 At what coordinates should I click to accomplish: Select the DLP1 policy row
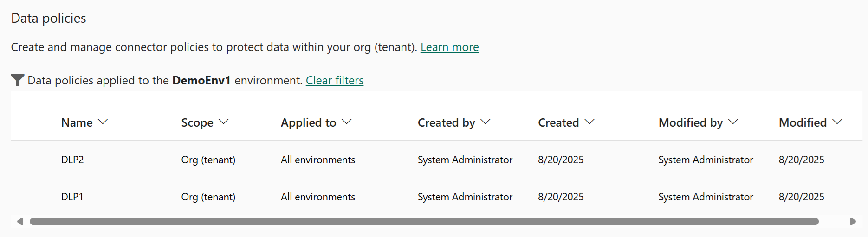click(x=436, y=197)
